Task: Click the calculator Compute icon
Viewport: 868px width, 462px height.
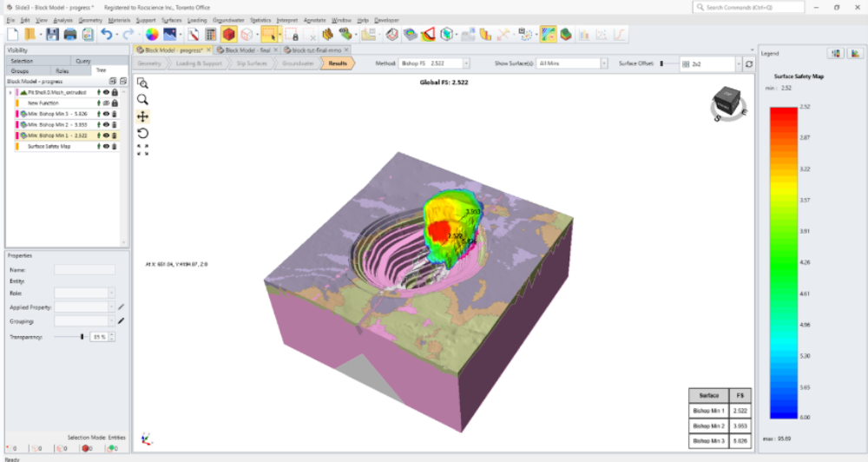Action: click(x=210, y=35)
